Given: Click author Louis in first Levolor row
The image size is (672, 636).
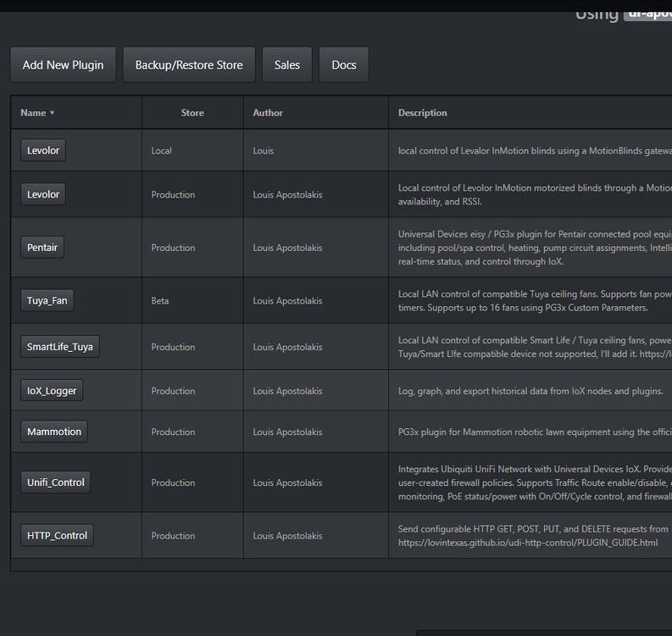Looking at the screenshot, I should (x=264, y=151).
